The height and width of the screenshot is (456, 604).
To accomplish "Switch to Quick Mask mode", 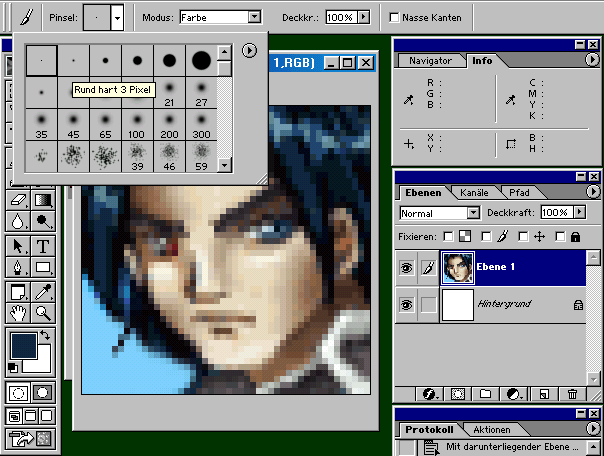I will (x=42, y=393).
